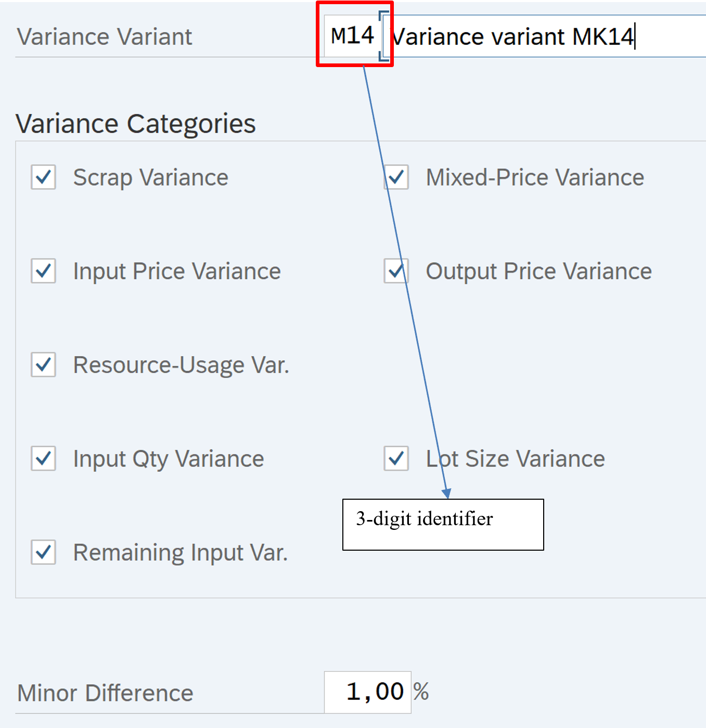
Task: Uncheck the Lot Size Variance checkbox
Action: click(x=396, y=459)
